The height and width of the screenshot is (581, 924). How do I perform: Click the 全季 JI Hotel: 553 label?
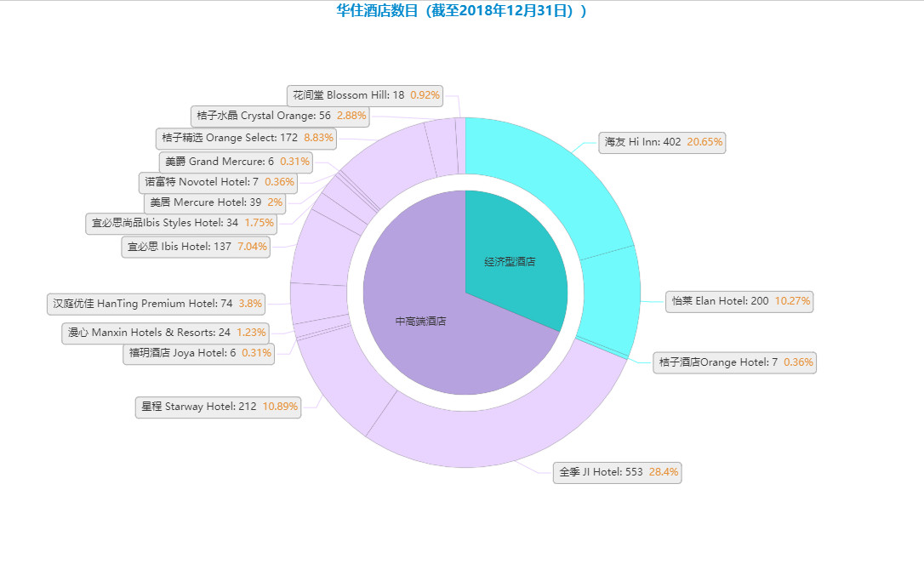pos(617,473)
